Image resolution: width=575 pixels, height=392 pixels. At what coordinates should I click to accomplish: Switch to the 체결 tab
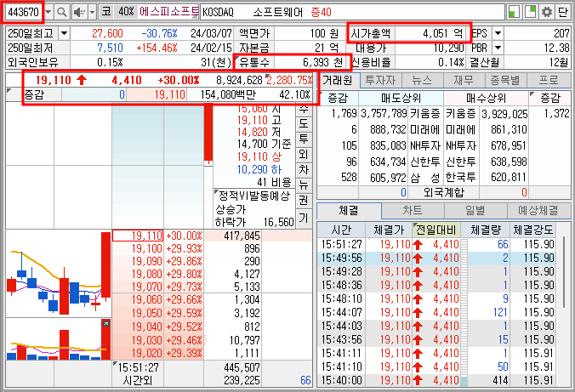pos(349,211)
